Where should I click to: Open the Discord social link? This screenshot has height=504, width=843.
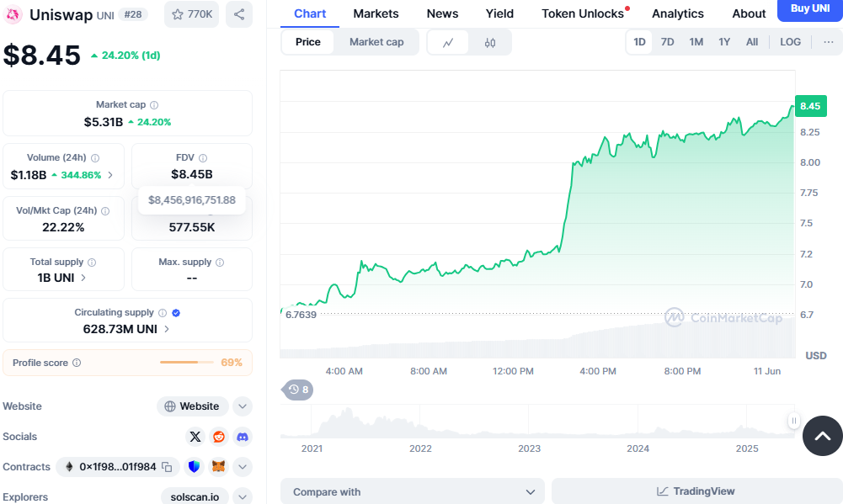point(243,437)
